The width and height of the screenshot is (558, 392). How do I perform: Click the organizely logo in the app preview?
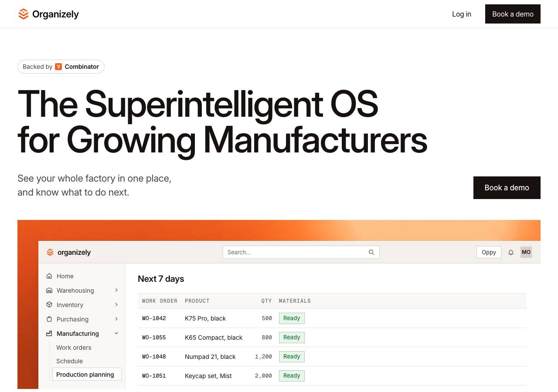69,252
